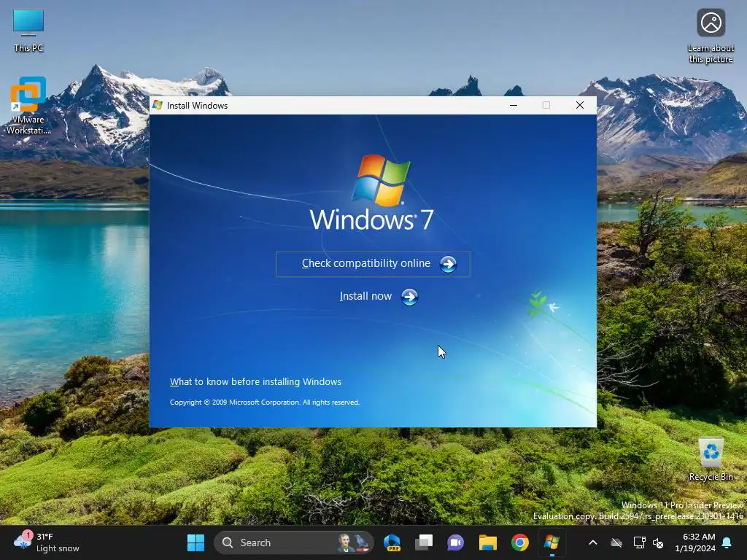Image resolution: width=747 pixels, height=560 pixels.
Task: Open the network status tray icon
Action: point(639,542)
